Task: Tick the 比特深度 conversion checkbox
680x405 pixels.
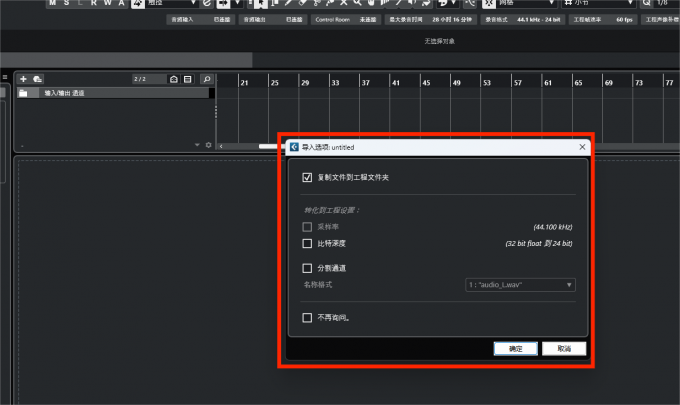Action: (x=307, y=243)
